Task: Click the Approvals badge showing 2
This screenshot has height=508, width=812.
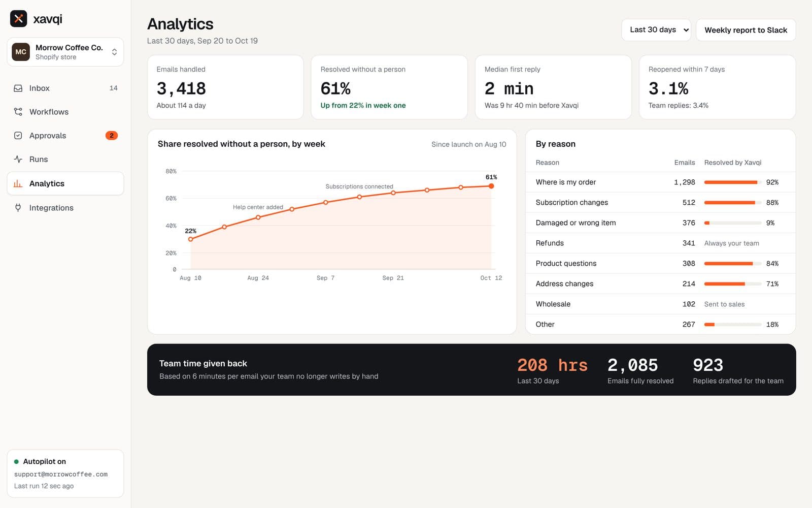Action: click(112, 136)
